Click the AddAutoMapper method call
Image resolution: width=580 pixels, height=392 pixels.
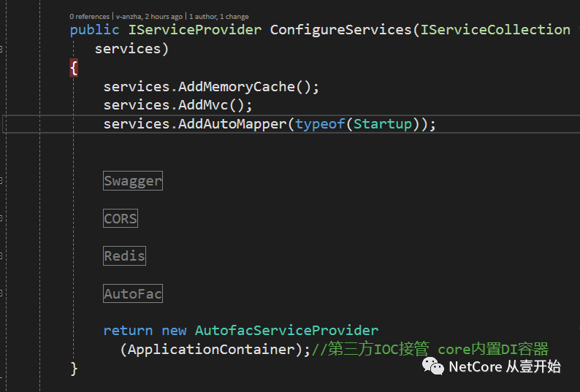233,124
